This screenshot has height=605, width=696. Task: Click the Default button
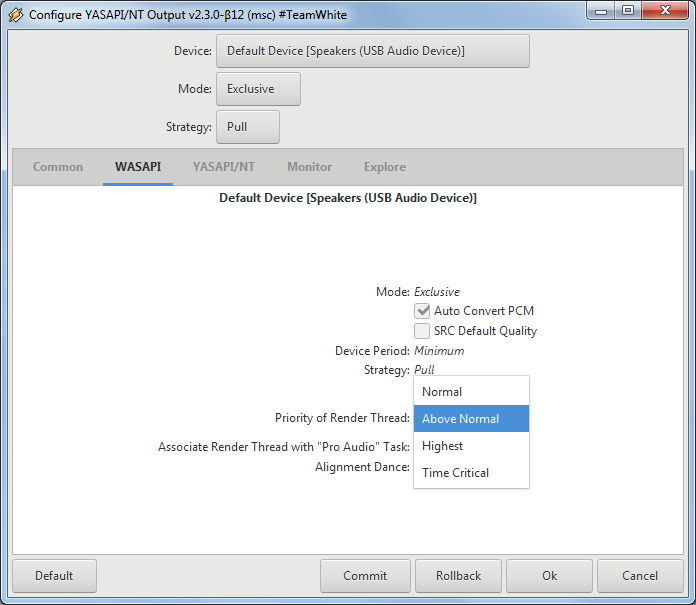click(54, 576)
